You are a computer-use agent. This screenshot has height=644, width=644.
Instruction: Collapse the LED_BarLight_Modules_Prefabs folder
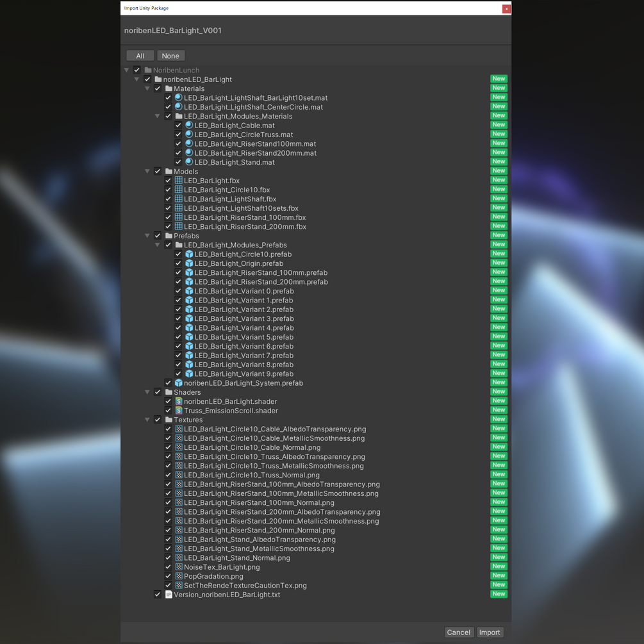pyautogui.click(x=157, y=245)
